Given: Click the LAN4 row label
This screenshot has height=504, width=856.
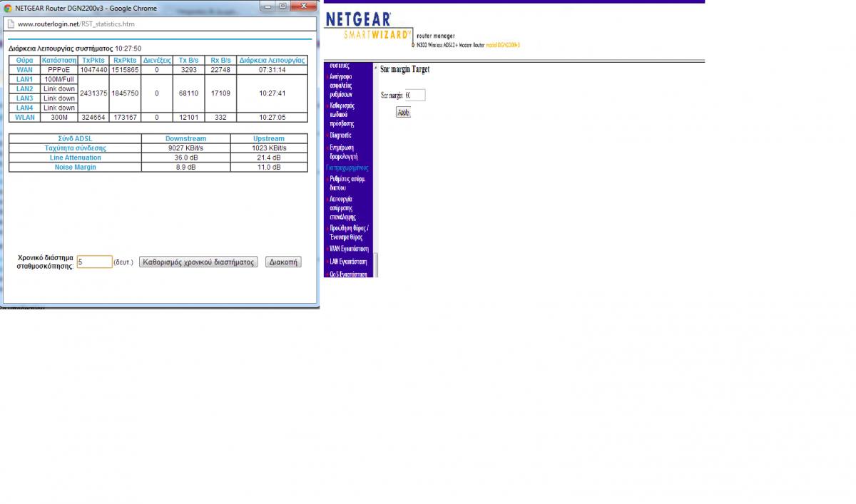Looking at the screenshot, I should tap(24, 108).
